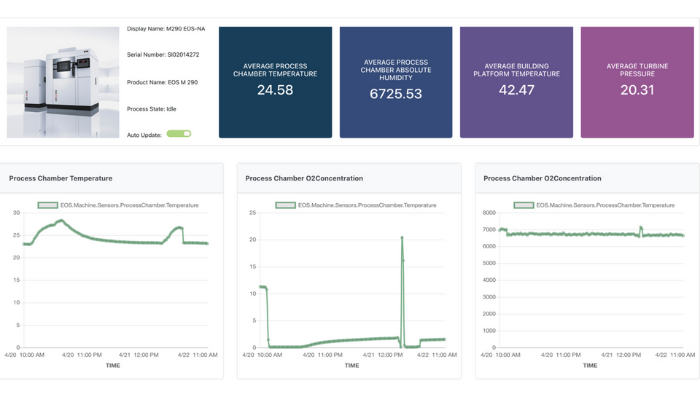This screenshot has height=400, width=700.
Task: Select the Average Process Chamber Absolute Humidity card
Action: coord(396,82)
